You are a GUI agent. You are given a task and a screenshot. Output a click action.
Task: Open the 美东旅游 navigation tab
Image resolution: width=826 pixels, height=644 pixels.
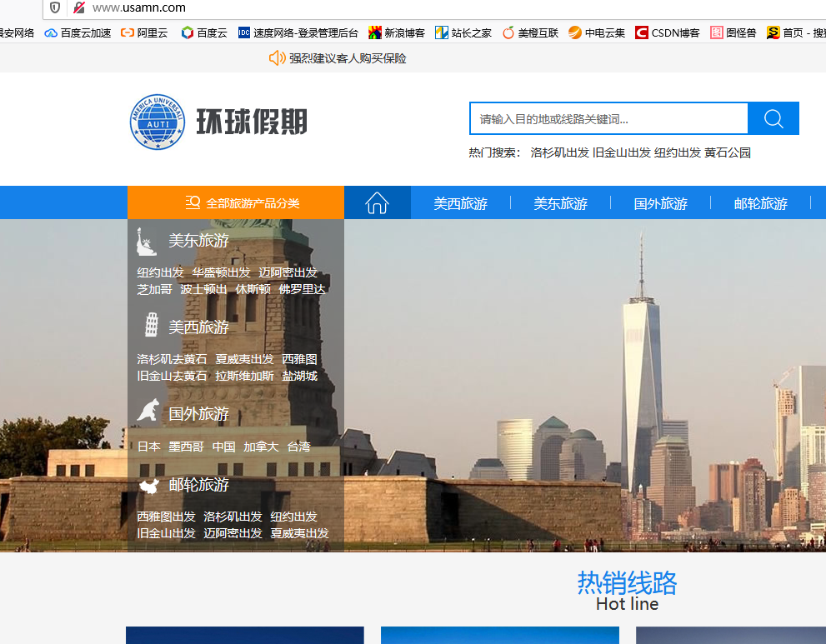(x=560, y=203)
